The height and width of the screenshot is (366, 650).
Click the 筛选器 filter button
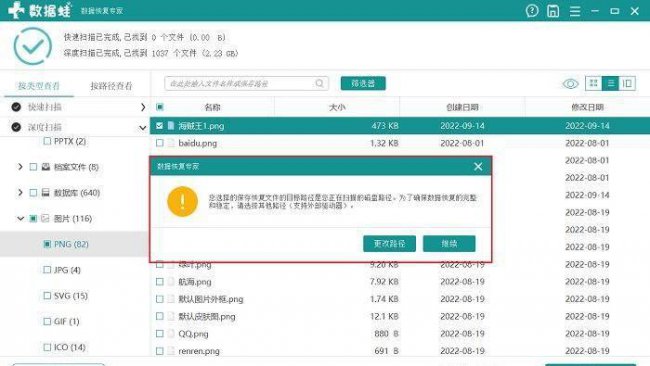pyautogui.click(x=363, y=83)
